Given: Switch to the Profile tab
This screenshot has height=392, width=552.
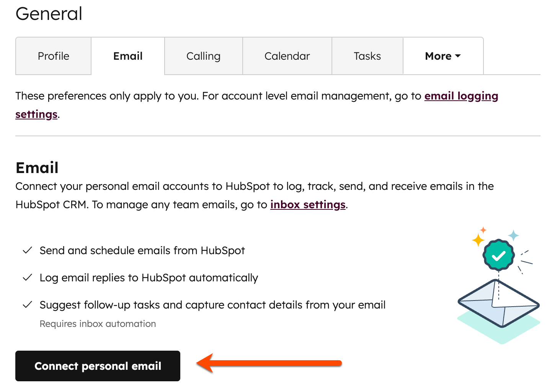Looking at the screenshot, I should coord(53,56).
